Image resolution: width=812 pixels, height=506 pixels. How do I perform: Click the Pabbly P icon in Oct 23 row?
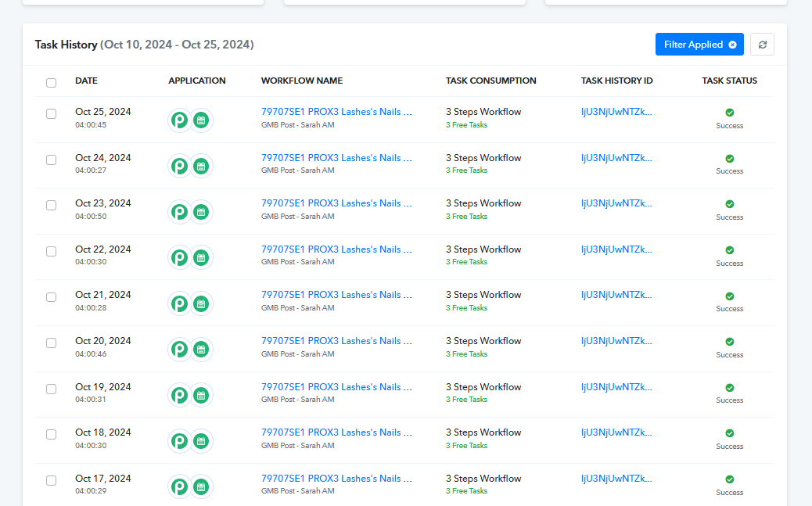(x=180, y=212)
